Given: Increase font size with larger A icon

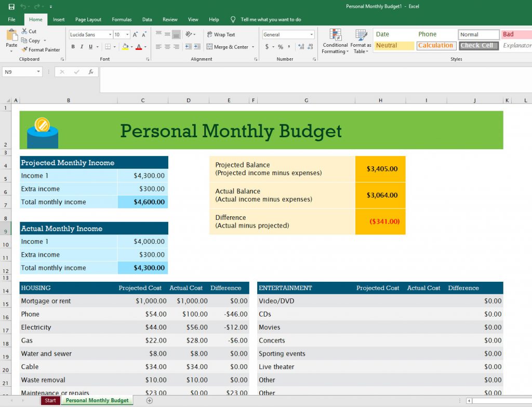Looking at the screenshot, I should [x=136, y=35].
